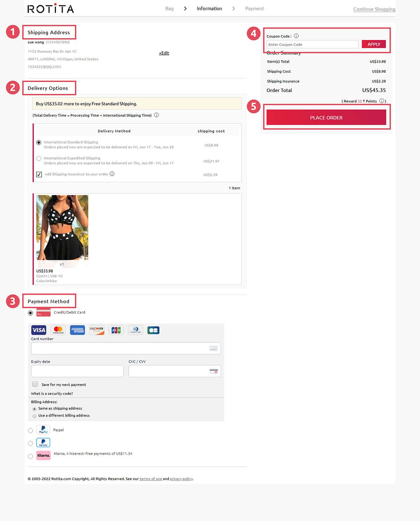Viewport: 420px width, 521px height.
Task: Select Same as shipping address
Action: tap(34, 409)
